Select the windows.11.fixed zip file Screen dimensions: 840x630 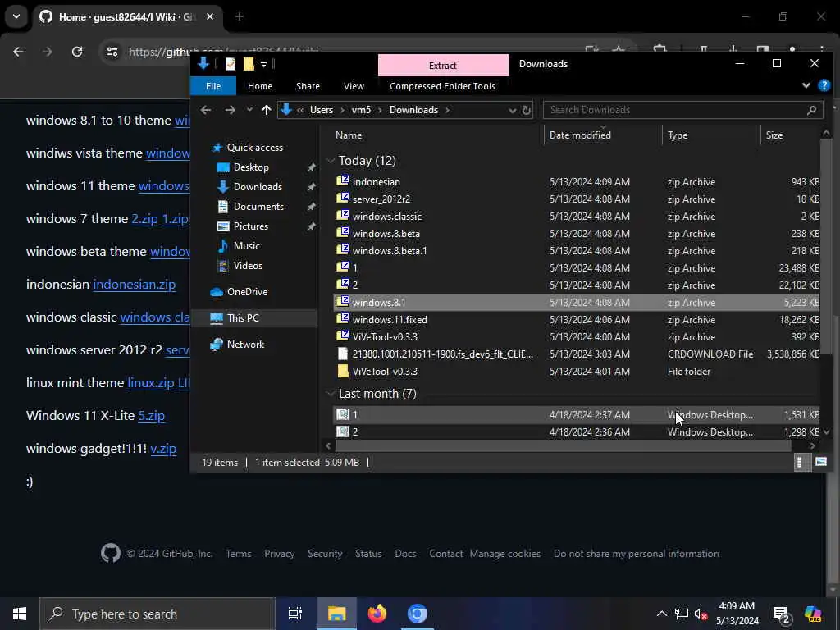(x=577, y=320)
